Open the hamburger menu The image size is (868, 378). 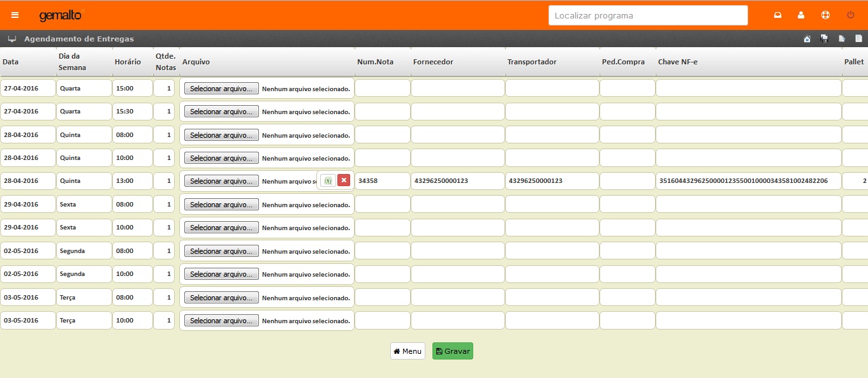point(15,15)
